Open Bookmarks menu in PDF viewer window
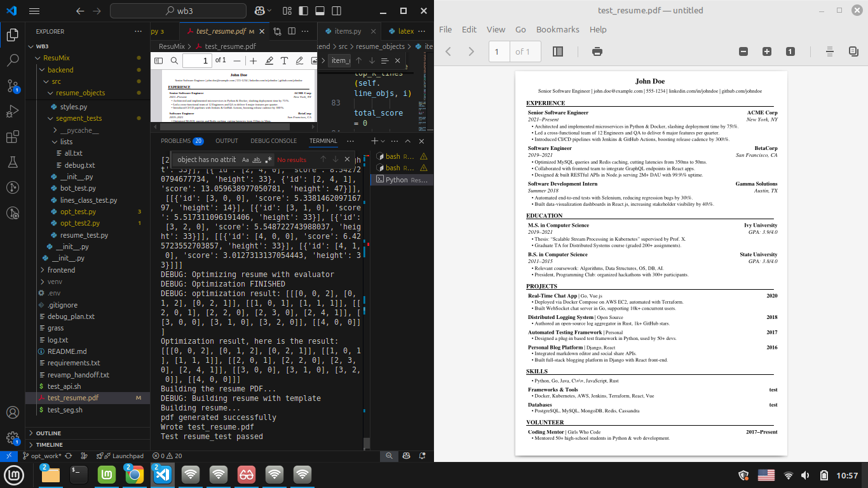Viewport: 868px width, 488px height. click(x=557, y=29)
